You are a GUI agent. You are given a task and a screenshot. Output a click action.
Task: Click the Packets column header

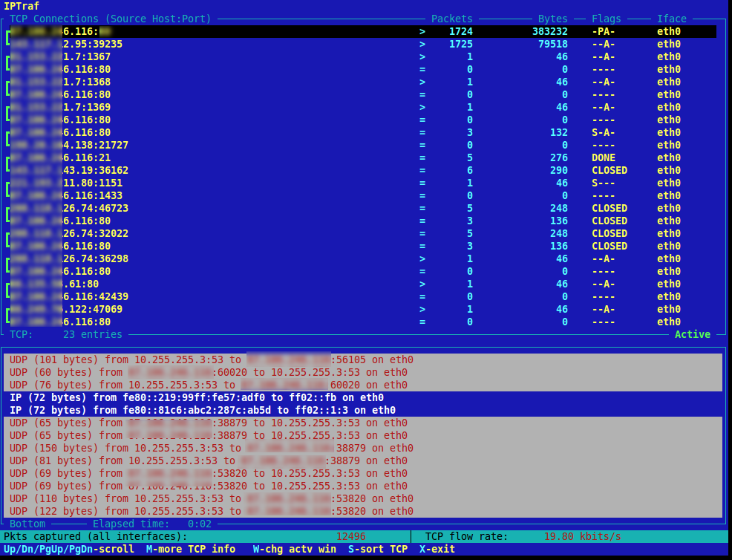[x=451, y=19]
